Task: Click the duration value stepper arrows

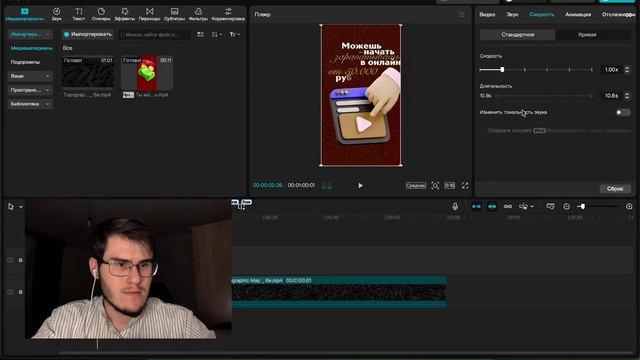Action: tap(627, 96)
